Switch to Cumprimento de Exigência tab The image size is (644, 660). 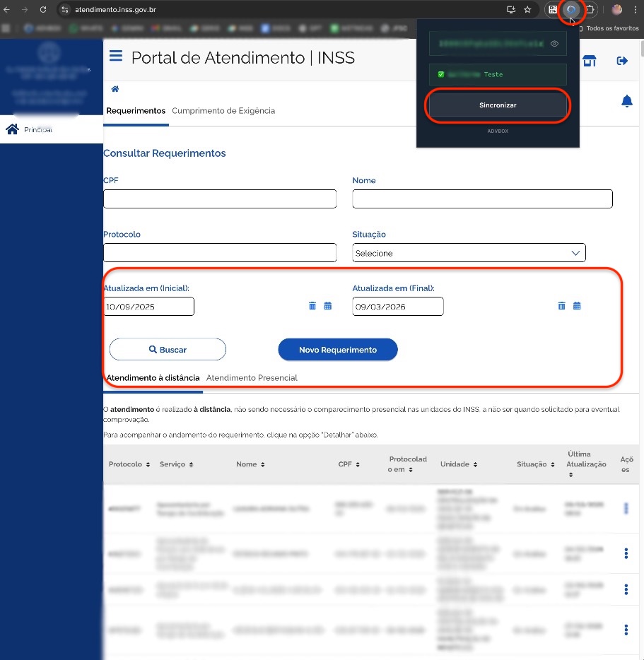point(223,111)
